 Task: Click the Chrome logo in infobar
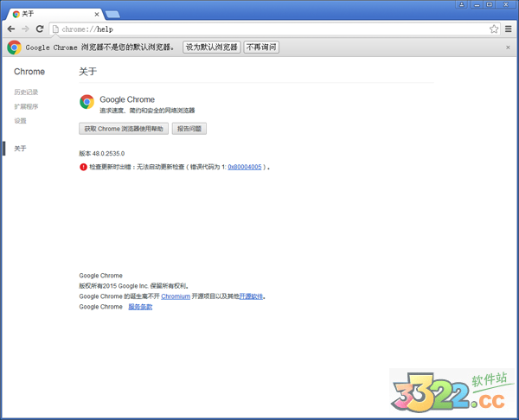pyautogui.click(x=14, y=48)
